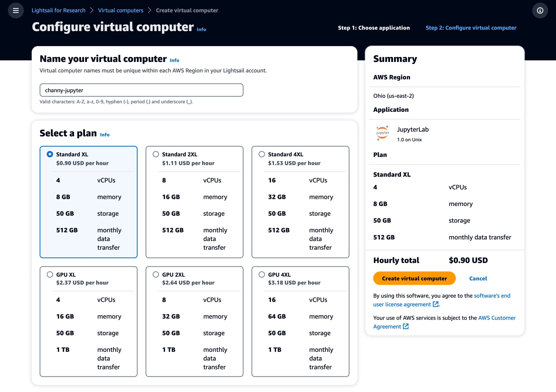Choose the GPU 4XL plan
The width and height of the screenshot is (556, 392).
[x=261, y=274]
